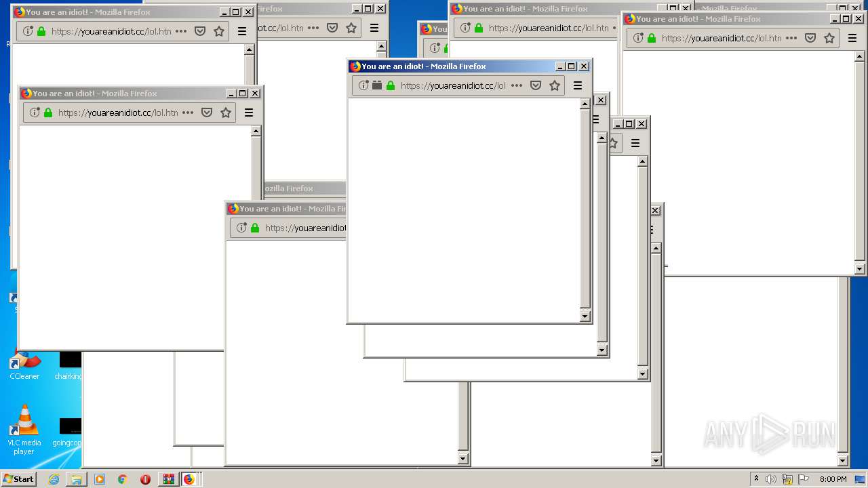The height and width of the screenshot is (488, 868).
Task: Click the network icon in the system tray
Action: [787, 479]
